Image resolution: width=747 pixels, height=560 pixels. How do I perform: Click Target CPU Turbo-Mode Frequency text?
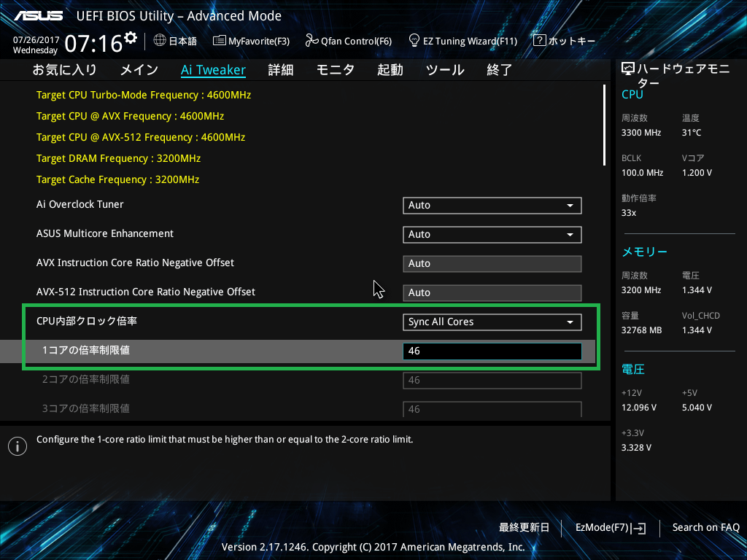point(144,95)
